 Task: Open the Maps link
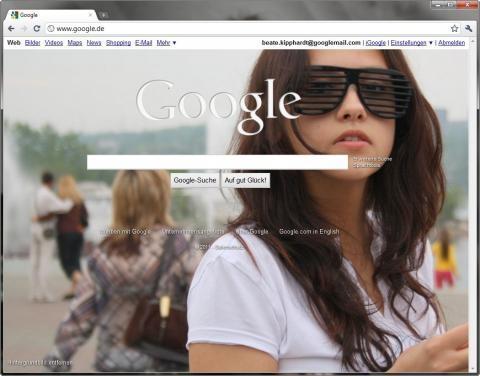[x=75, y=43]
